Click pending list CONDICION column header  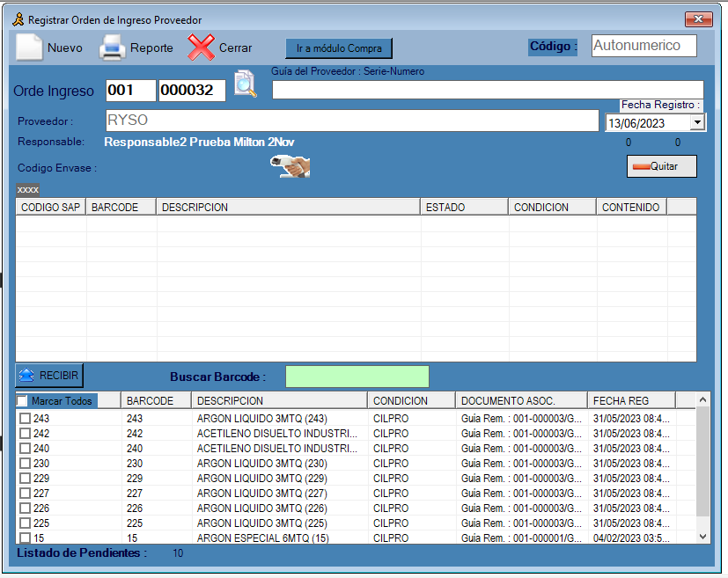pos(411,401)
